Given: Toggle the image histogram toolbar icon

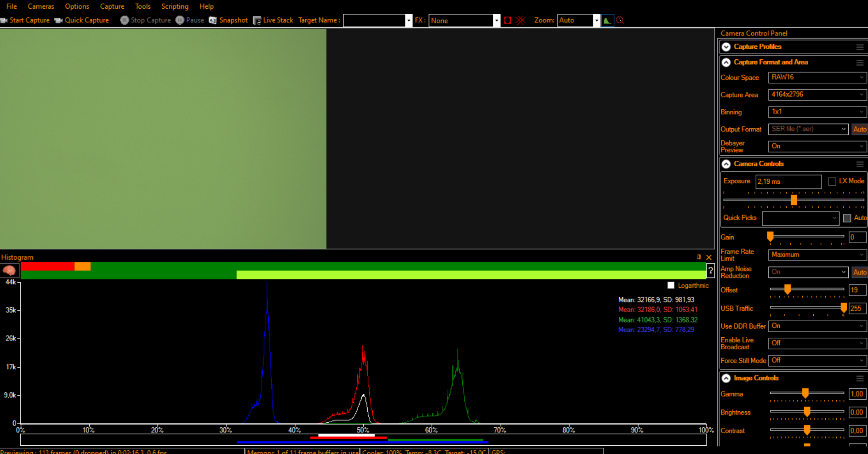Looking at the screenshot, I should pyautogui.click(x=607, y=20).
